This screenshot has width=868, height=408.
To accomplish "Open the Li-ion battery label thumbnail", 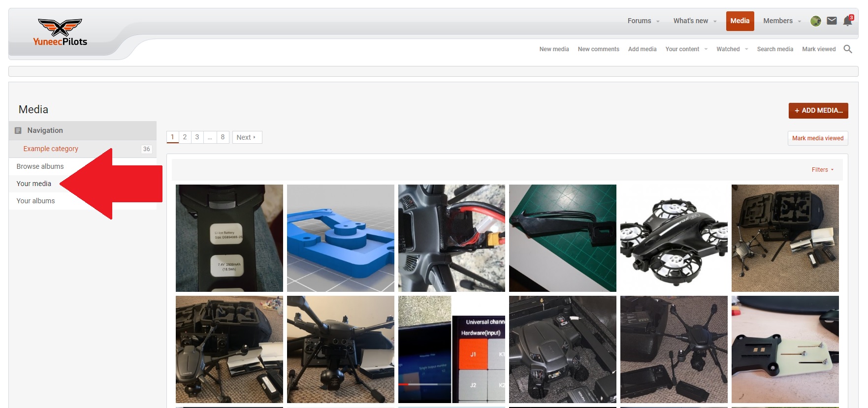I will (x=229, y=238).
